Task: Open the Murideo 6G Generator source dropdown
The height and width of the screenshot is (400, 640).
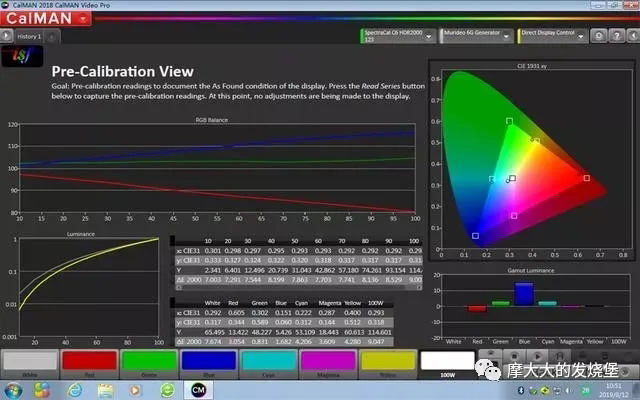Action: (x=474, y=35)
